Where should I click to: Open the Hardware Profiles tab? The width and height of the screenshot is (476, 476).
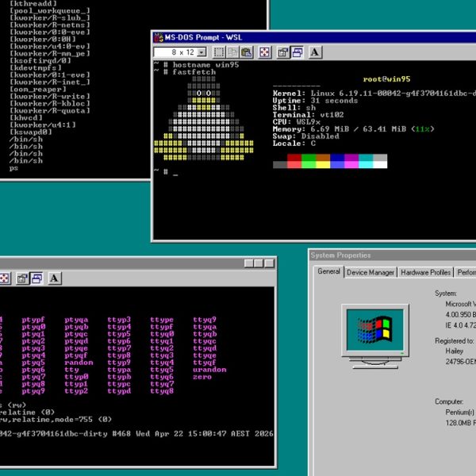coord(425,272)
